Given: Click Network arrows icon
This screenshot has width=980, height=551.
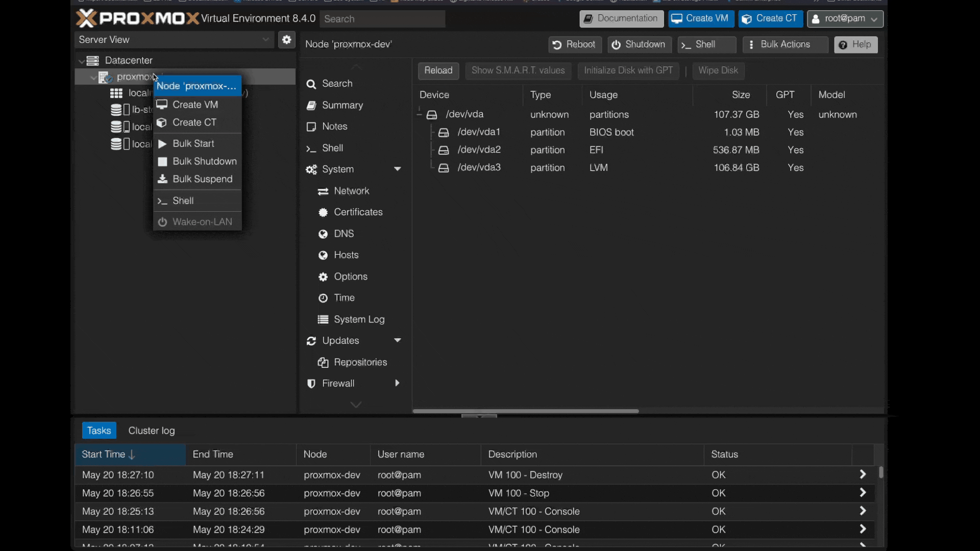Looking at the screenshot, I should point(323,191).
